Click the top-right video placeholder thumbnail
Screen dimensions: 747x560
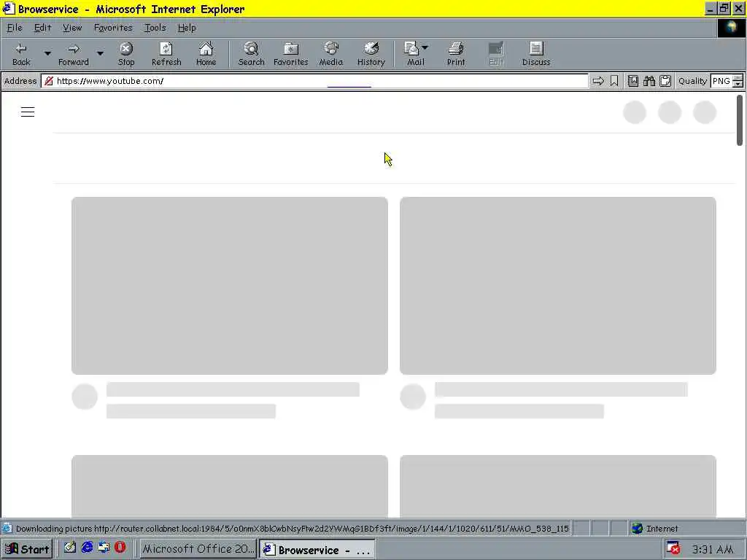558,286
